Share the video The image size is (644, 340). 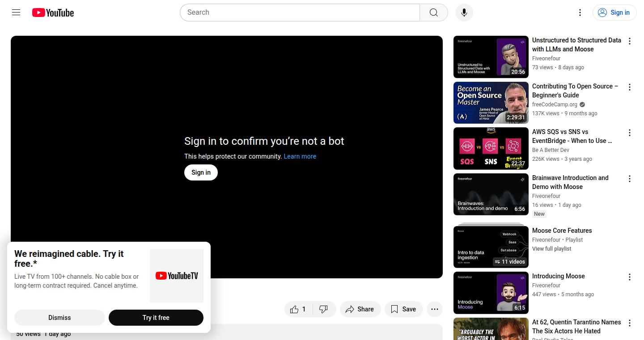[360, 309]
